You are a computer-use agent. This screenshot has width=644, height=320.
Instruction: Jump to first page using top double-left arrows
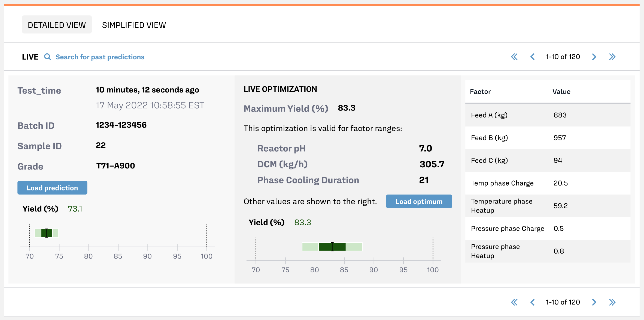[514, 57]
